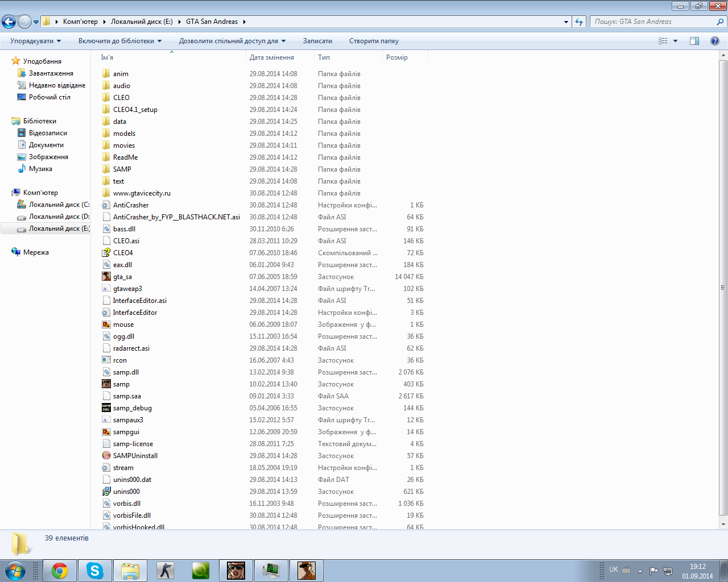Select file name InterfaceEditor.asi
The width and height of the screenshot is (728, 582).
pyautogui.click(x=140, y=301)
